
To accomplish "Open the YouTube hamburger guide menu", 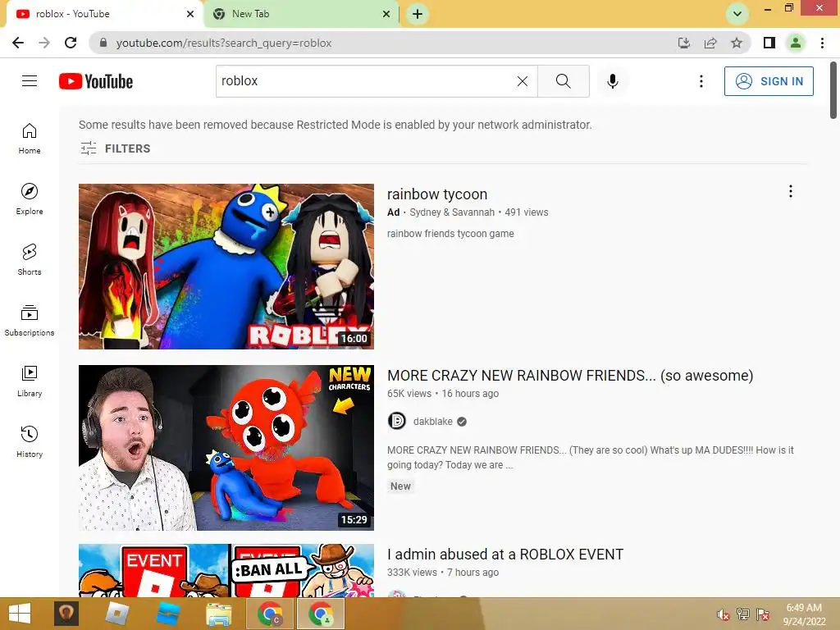I will 30,81.
